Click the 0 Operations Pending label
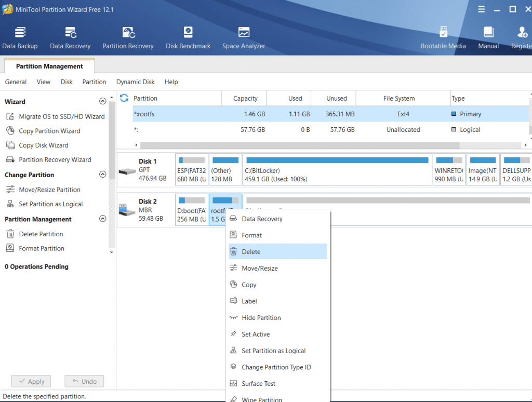Screen dimensions: 532x402 click(x=37, y=266)
